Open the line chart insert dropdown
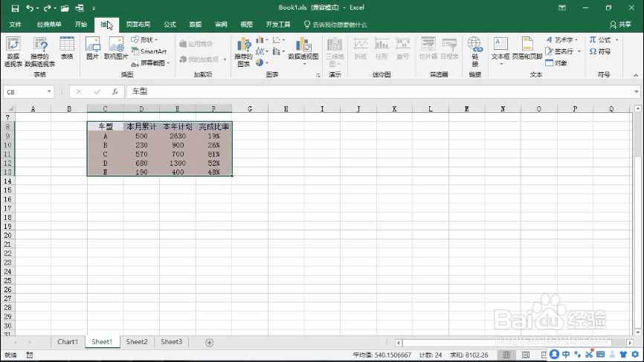The width and height of the screenshot is (644, 362). click(262, 51)
